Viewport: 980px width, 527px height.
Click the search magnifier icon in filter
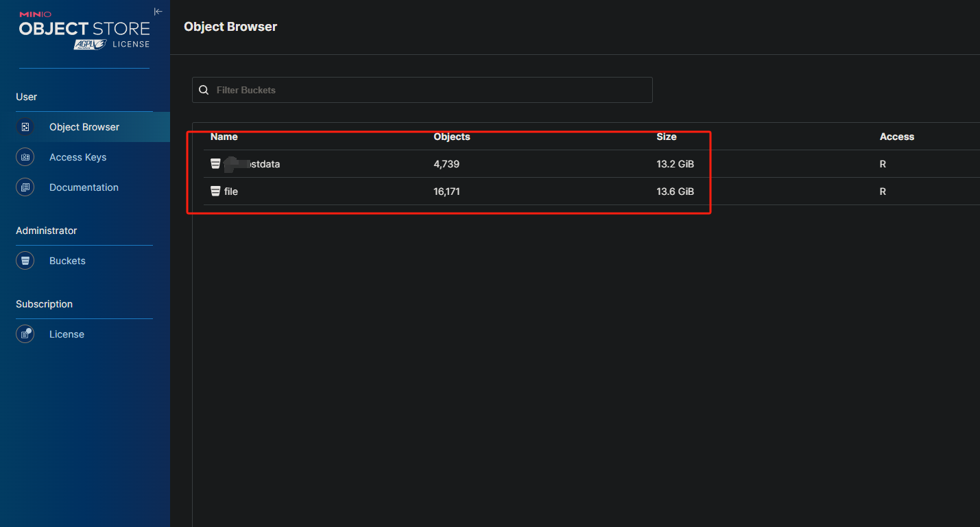[204, 90]
